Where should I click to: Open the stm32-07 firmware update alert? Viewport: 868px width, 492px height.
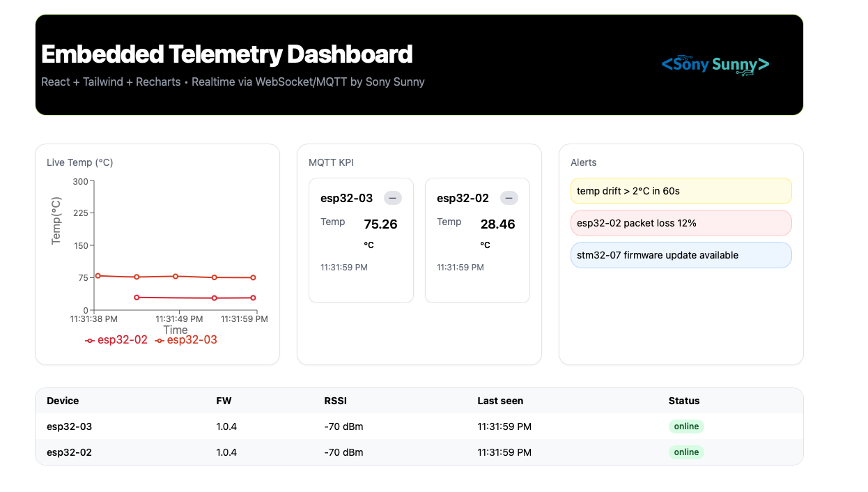click(681, 254)
